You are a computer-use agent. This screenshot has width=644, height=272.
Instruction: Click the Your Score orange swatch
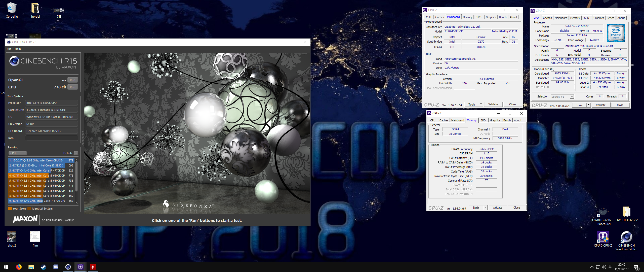pyautogui.click(x=10, y=209)
